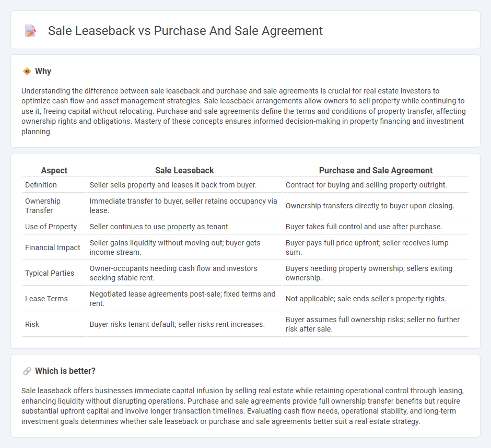Click the Financial Impact row label
The image size is (491, 448).
click(x=53, y=247)
